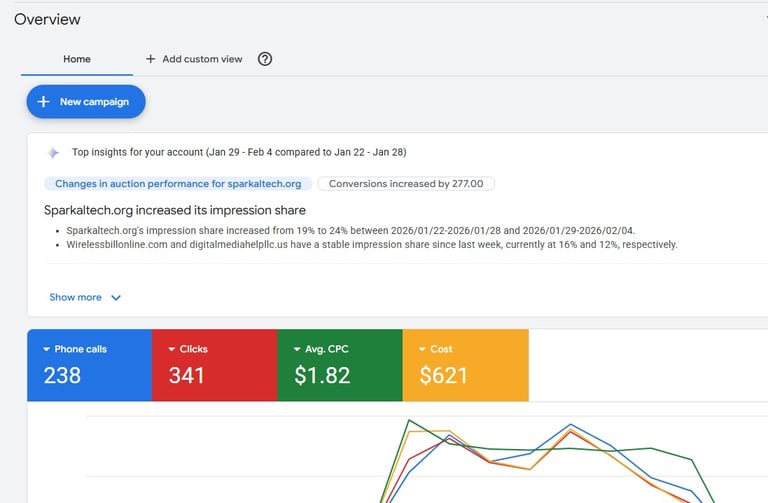This screenshot has width=768, height=503.
Task: Click the plus icon in New campaign
Action: pos(44,102)
